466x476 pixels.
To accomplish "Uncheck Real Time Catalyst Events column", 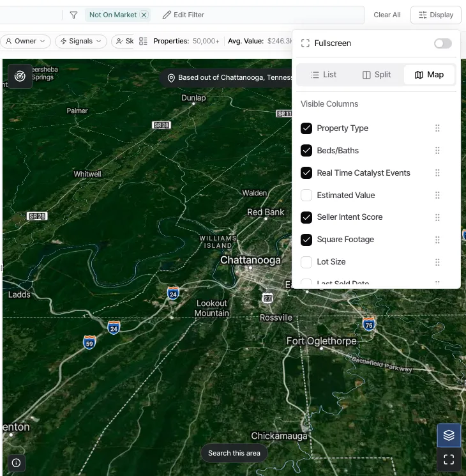I will tap(306, 173).
